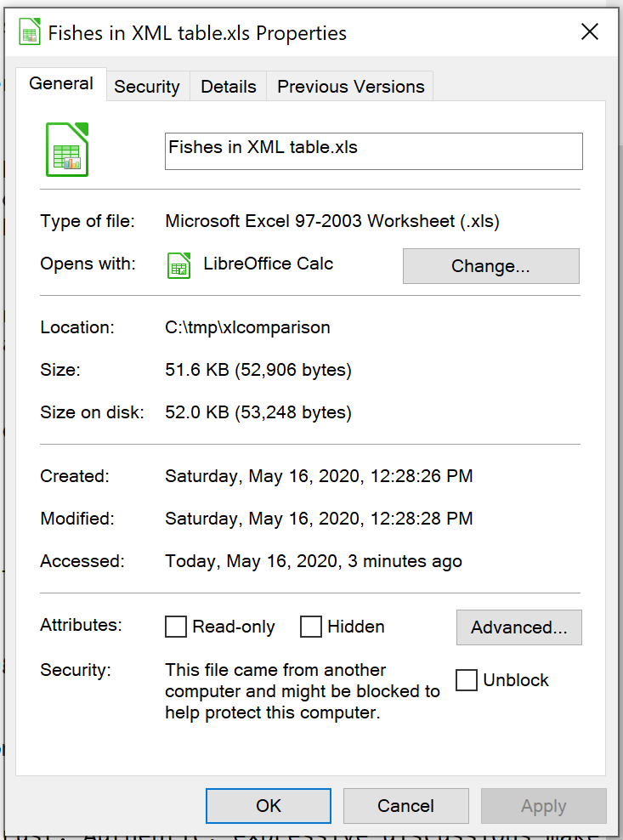Click the 'Size on disk:' label

[92, 412]
